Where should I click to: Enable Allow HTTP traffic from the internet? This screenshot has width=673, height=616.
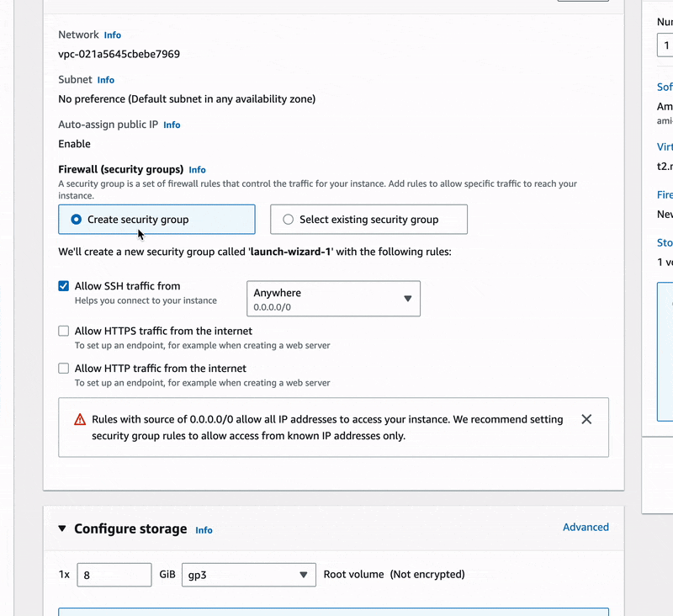pos(64,369)
